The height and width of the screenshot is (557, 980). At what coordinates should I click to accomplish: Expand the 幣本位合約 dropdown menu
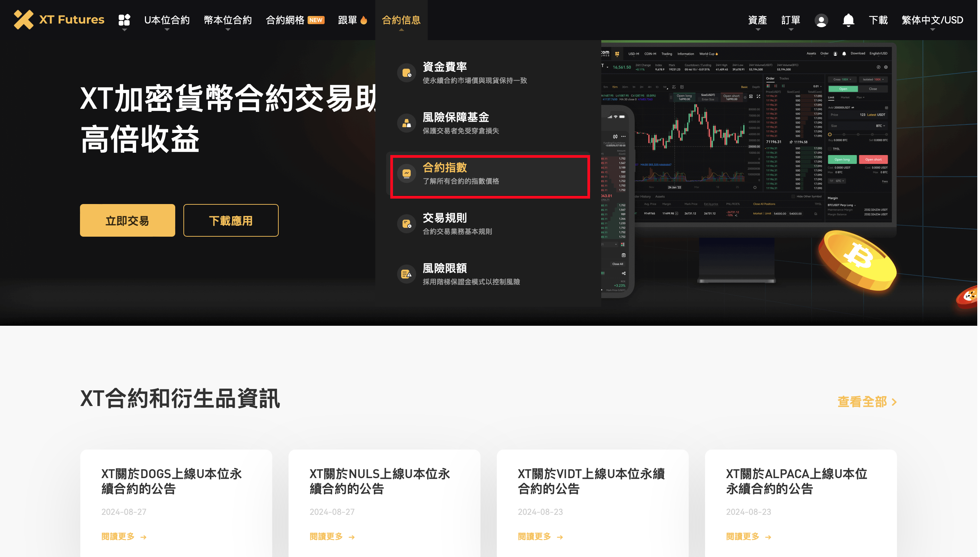(228, 20)
